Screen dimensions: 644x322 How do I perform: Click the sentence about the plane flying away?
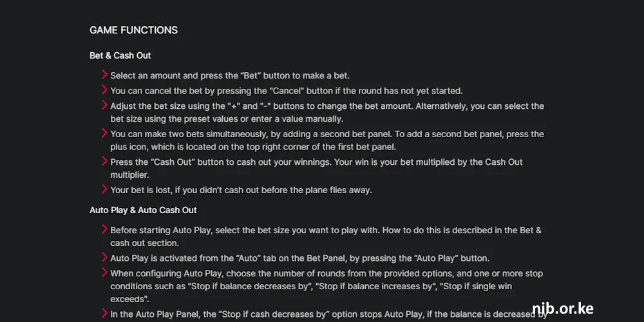(241, 190)
